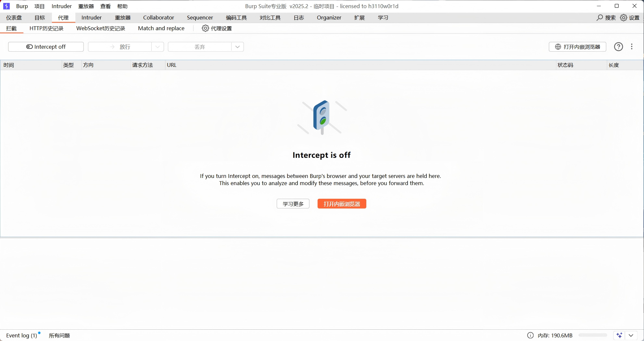Toggle the Intercept off button
644x341 pixels.
tap(46, 47)
